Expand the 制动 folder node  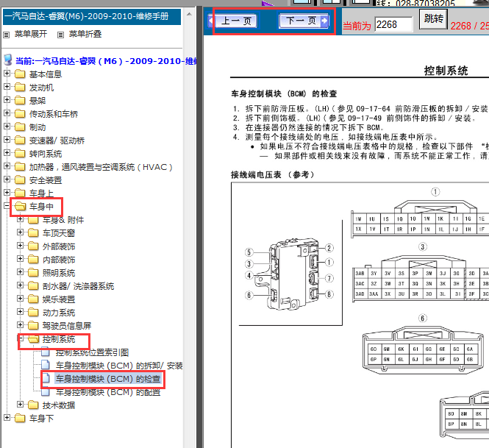pos(7,127)
